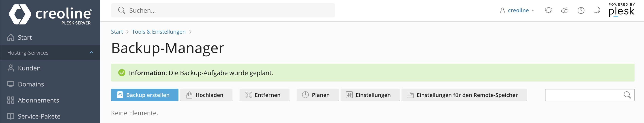The height and width of the screenshot is (123, 644).
Task: Follow the Tools & Einstellungen breadcrumb link
Action: point(159,32)
